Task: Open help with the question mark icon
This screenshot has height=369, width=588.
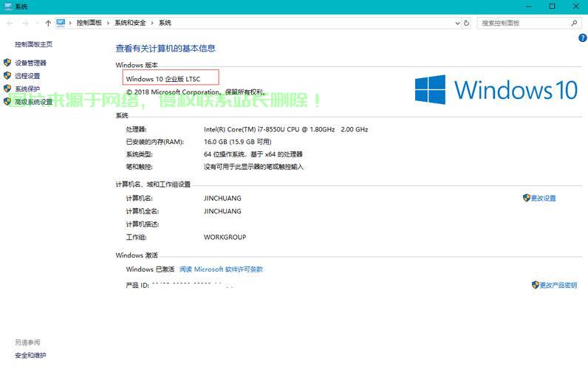Action: (x=582, y=38)
